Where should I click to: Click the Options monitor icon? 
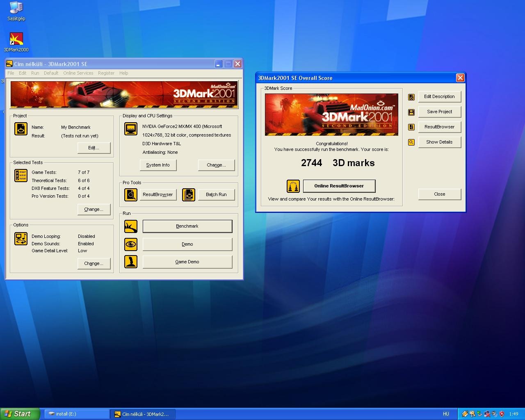point(21,239)
